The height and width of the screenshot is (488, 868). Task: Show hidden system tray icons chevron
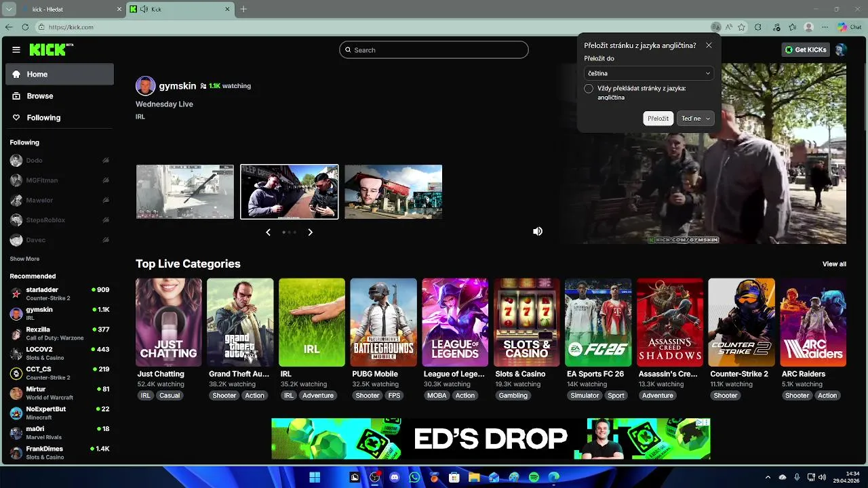768,477
